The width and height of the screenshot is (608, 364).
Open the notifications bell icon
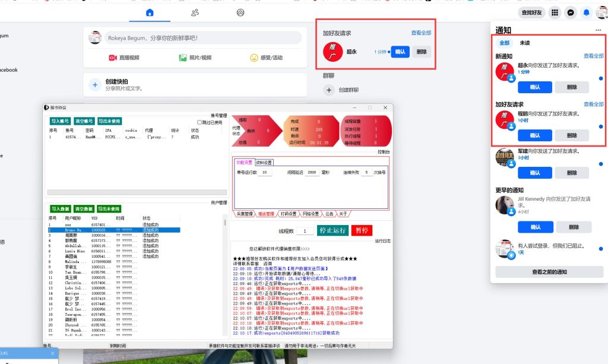click(x=587, y=12)
